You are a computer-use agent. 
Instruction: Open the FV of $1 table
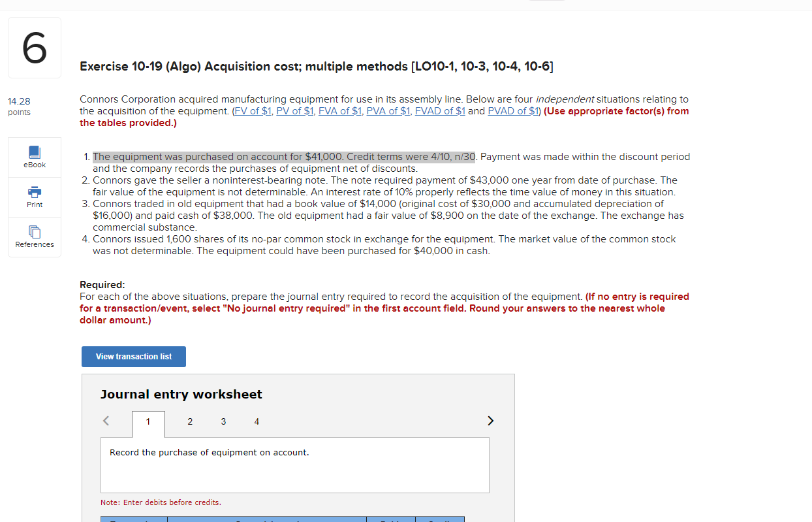click(x=253, y=110)
